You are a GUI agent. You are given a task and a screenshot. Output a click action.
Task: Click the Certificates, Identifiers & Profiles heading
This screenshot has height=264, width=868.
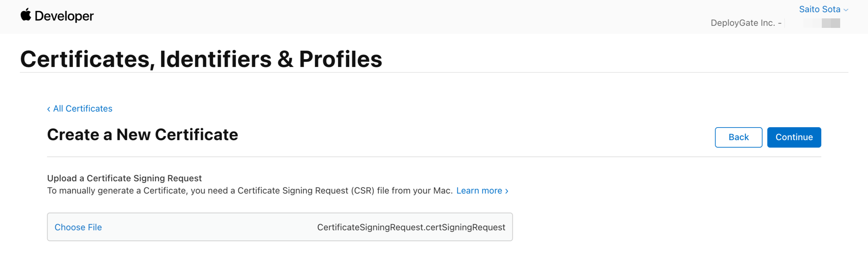(x=201, y=59)
